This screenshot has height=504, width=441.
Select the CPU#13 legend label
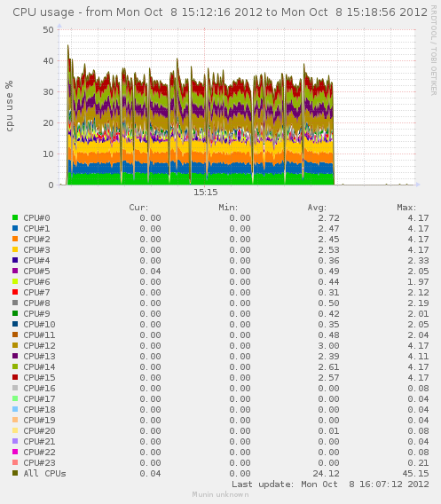pyautogui.click(x=39, y=356)
